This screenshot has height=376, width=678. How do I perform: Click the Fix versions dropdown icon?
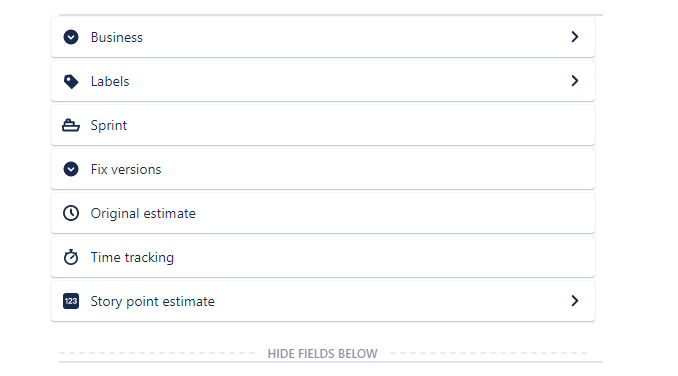tap(71, 169)
